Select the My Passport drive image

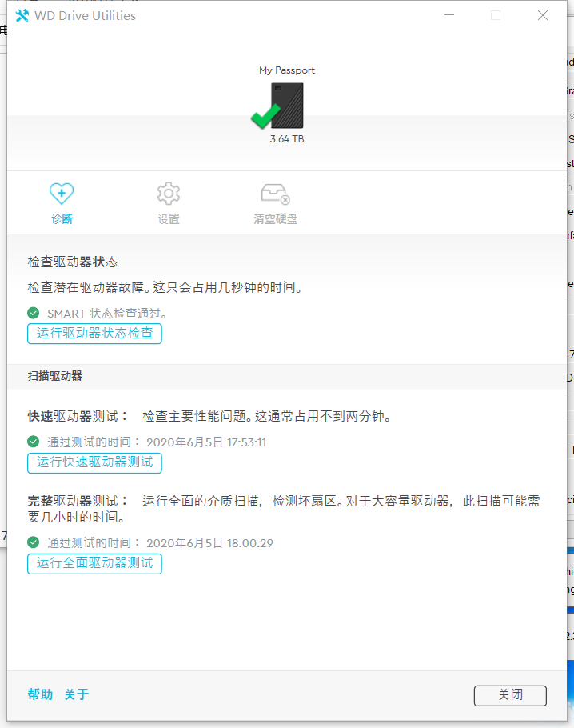(287, 106)
